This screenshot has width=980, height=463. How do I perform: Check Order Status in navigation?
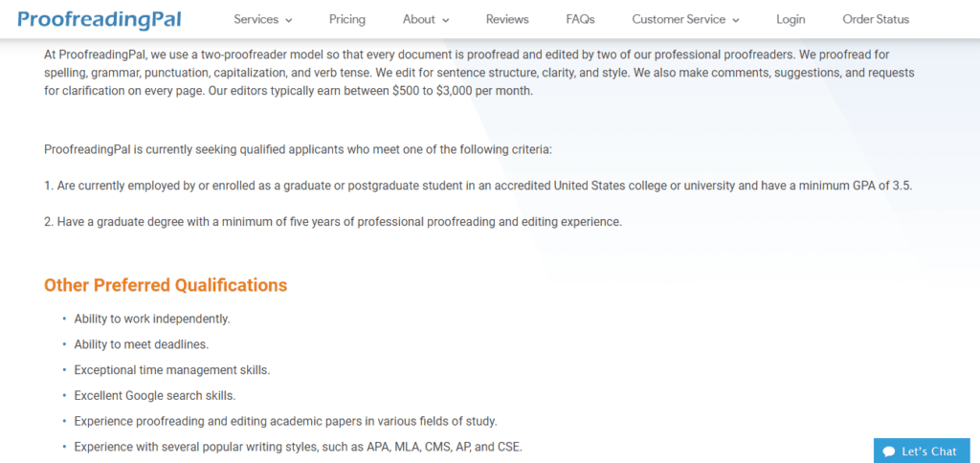pyautogui.click(x=876, y=19)
